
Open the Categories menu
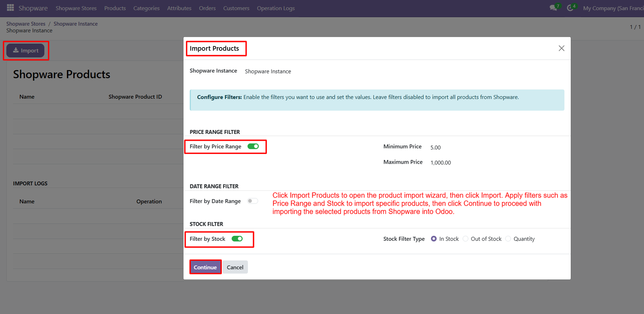click(x=147, y=8)
